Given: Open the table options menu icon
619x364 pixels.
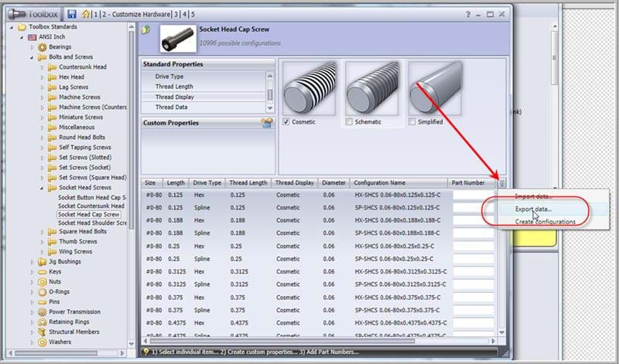Looking at the screenshot, I should pos(501,183).
